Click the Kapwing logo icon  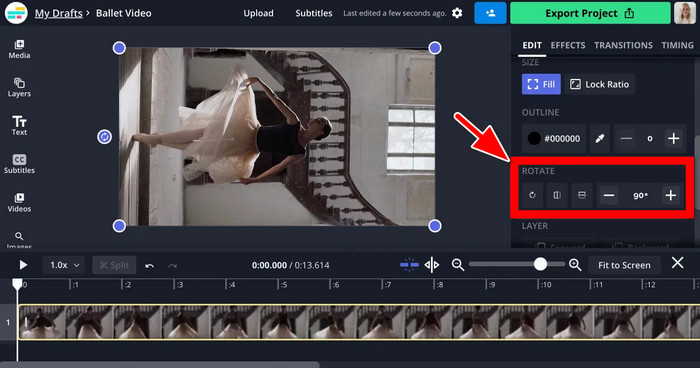tap(16, 13)
